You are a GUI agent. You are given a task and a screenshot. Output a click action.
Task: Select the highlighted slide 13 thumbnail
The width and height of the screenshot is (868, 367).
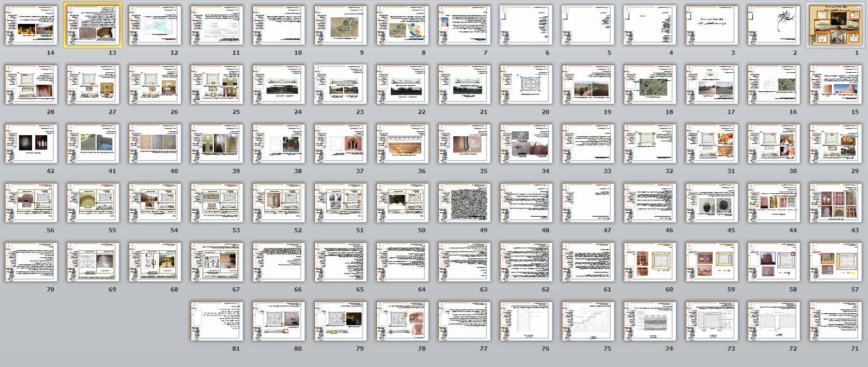point(93,26)
